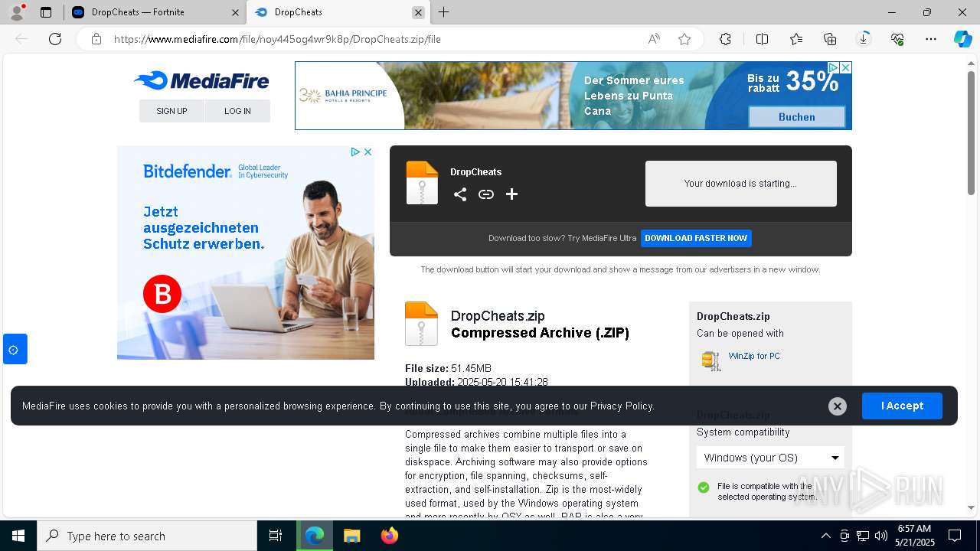Open the Privacy Policy link
This screenshot has height=551, width=980.
(x=622, y=406)
